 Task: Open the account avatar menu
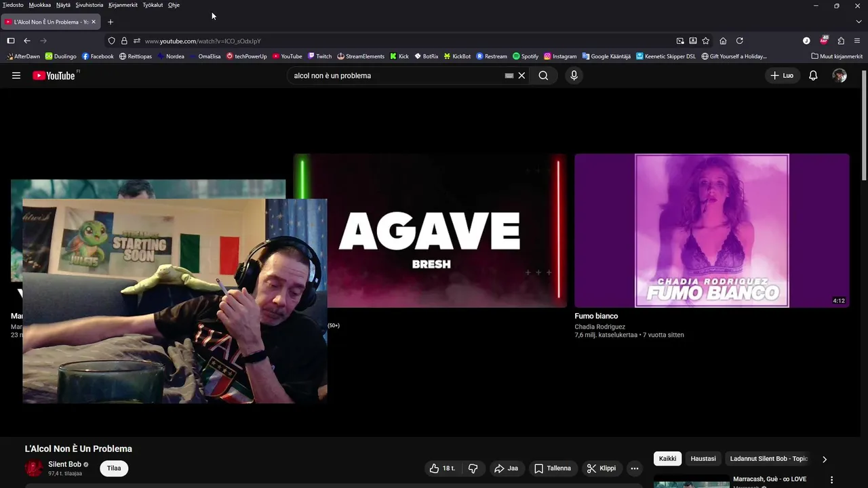click(x=840, y=76)
